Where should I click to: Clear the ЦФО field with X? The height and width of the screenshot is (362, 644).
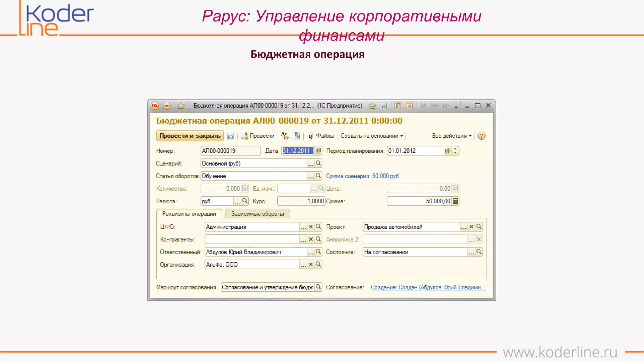311,227
